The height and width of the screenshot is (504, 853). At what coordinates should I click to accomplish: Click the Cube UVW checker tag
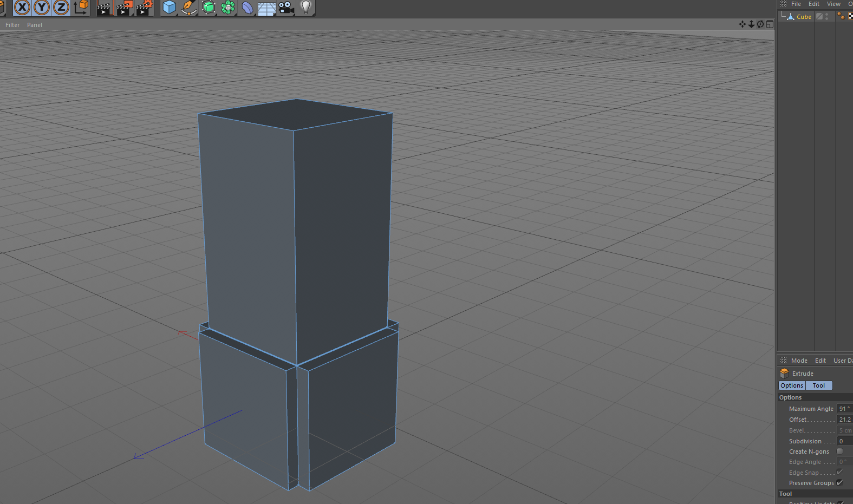pyautogui.click(x=850, y=16)
